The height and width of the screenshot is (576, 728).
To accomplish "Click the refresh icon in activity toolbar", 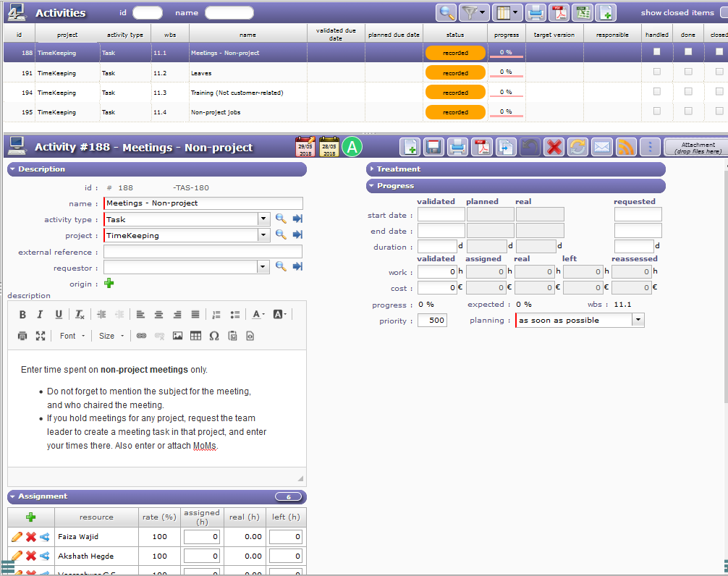I will (577, 147).
